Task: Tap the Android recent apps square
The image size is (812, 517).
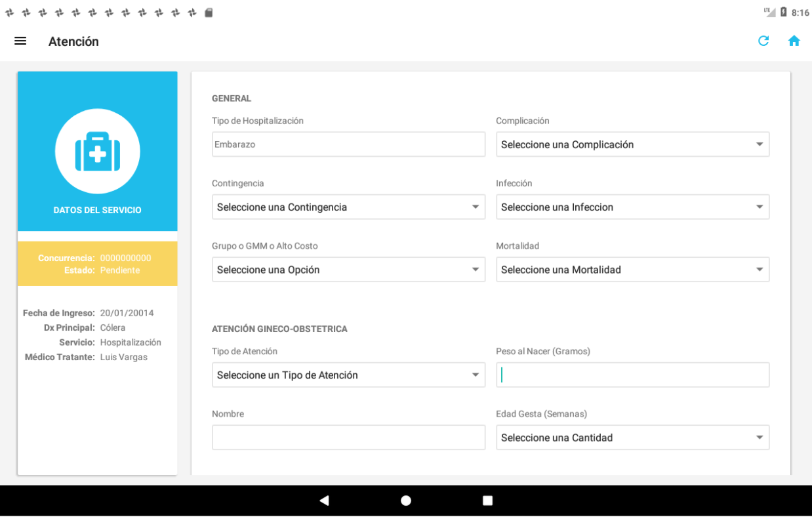Action: coord(487,501)
